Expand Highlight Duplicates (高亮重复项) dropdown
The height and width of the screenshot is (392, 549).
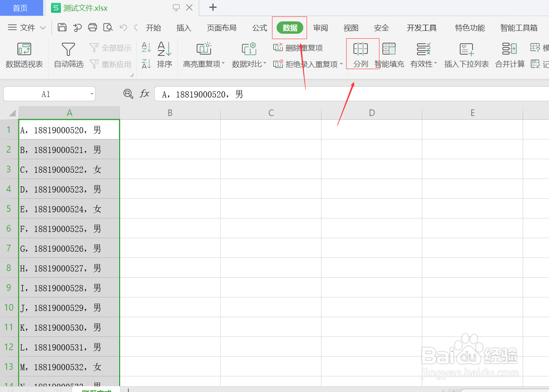click(223, 64)
